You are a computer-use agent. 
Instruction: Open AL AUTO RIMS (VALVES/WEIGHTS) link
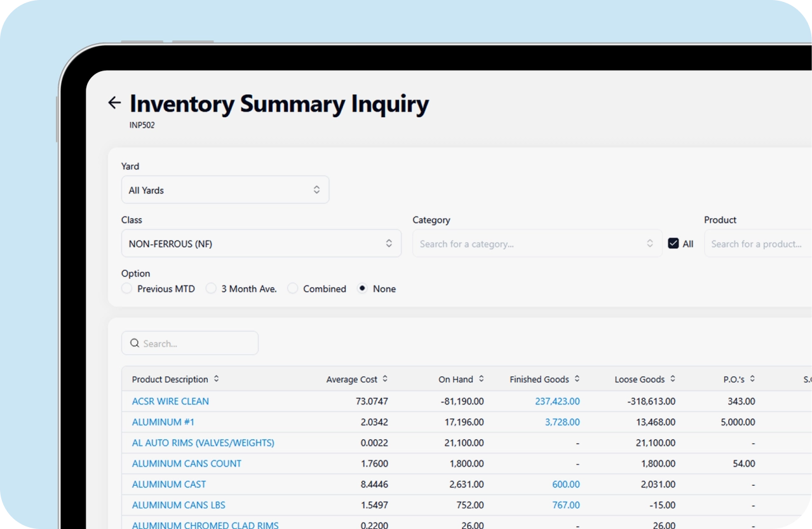point(203,443)
